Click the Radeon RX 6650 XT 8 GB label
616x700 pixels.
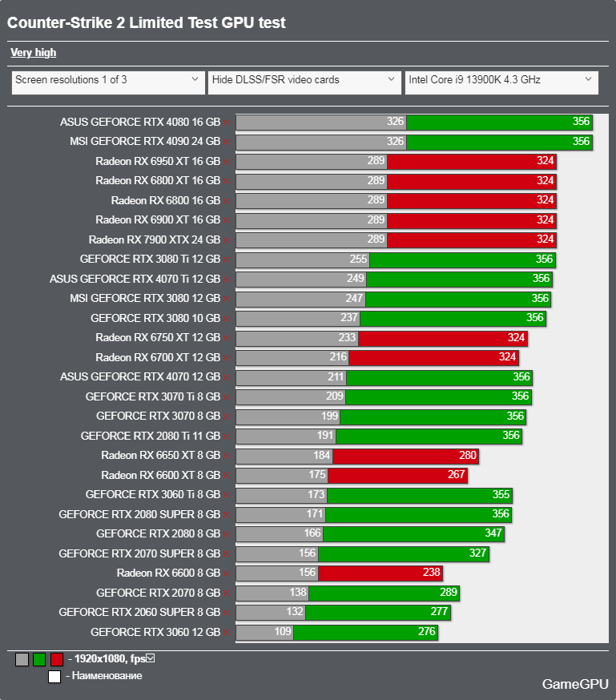(x=161, y=456)
